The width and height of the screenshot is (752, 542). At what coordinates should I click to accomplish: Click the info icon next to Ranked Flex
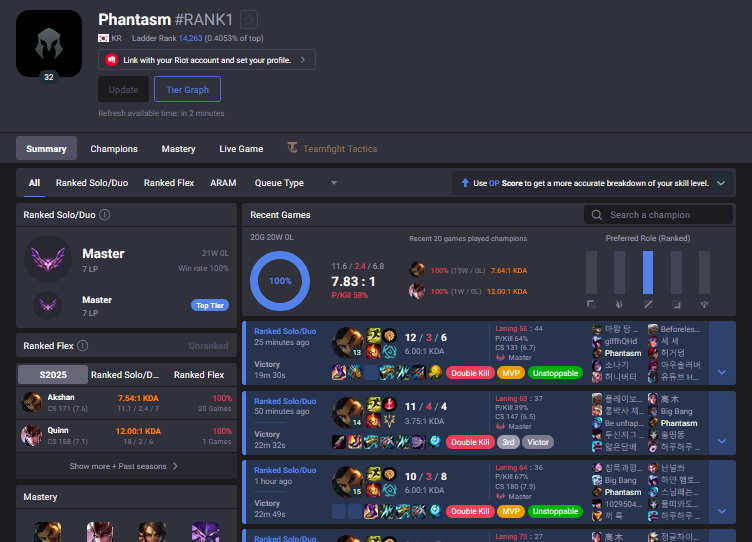(82, 346)
